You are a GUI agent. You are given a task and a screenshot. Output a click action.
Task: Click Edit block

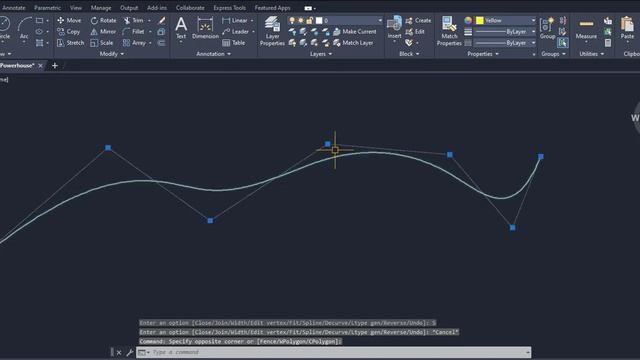pyautogui.click(x=415, y=31)
